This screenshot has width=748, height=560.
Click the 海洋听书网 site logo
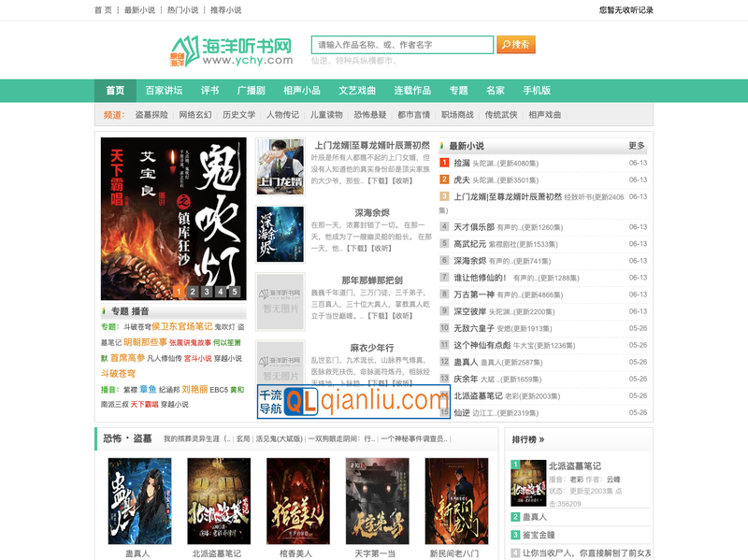(x=232, y=50)
